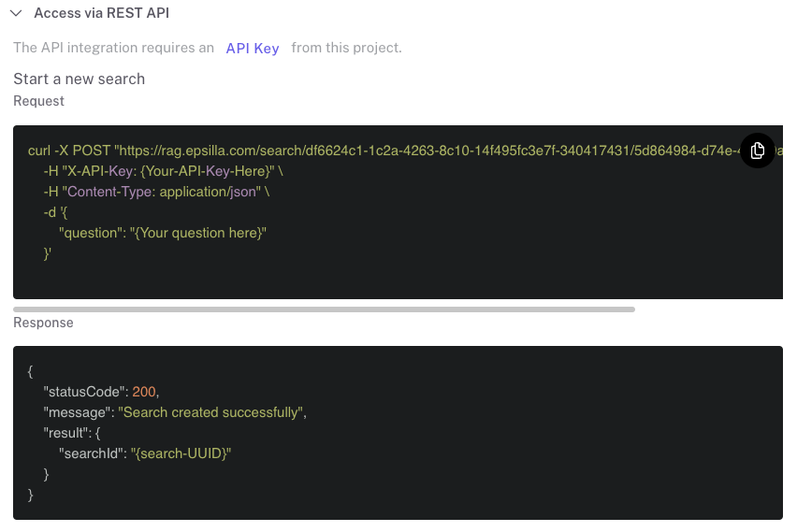
Task: Click the Request label above code block
Action: 38,101
